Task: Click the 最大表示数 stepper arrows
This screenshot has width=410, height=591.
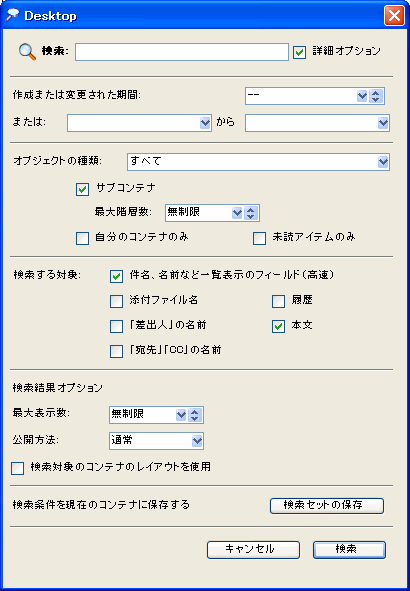Action: click(194, 415)
